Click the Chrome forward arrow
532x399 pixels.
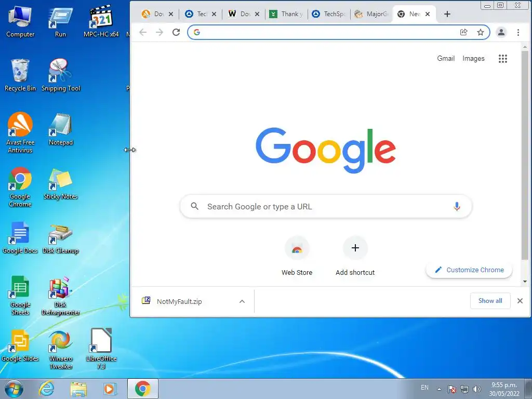coord(159,32)
